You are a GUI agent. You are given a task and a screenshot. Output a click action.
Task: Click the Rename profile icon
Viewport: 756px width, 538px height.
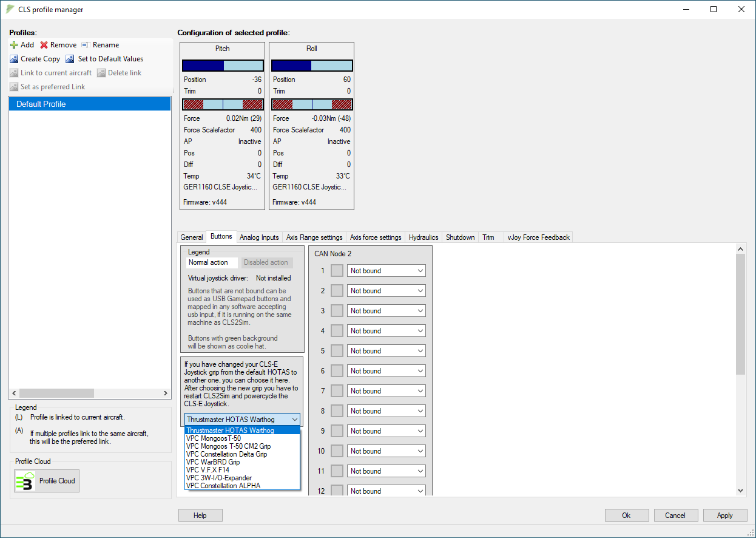pyautogui.click(x=86, y=45)
